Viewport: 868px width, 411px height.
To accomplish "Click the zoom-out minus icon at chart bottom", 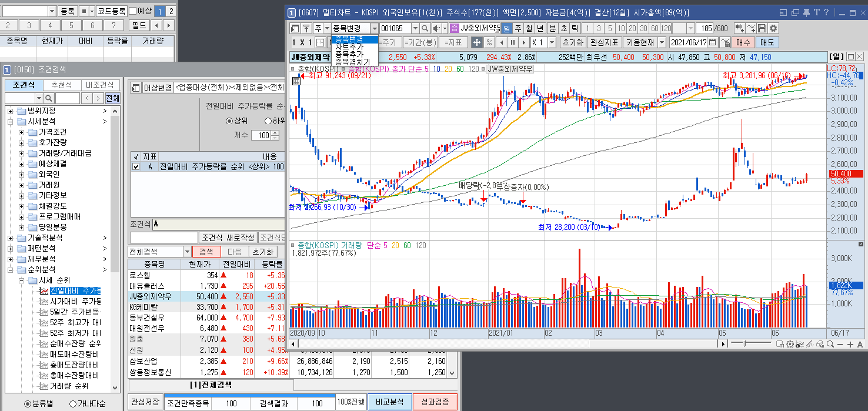I will (x=841, y=344).
